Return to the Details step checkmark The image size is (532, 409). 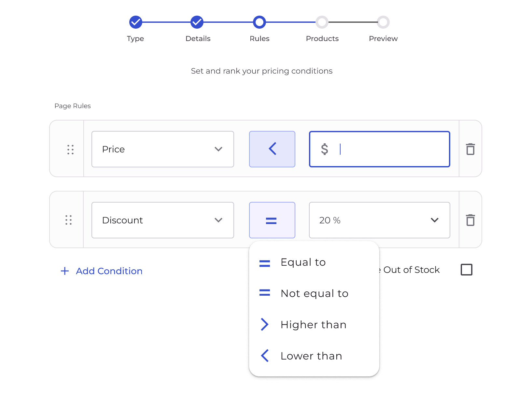[x=197, y=22]
